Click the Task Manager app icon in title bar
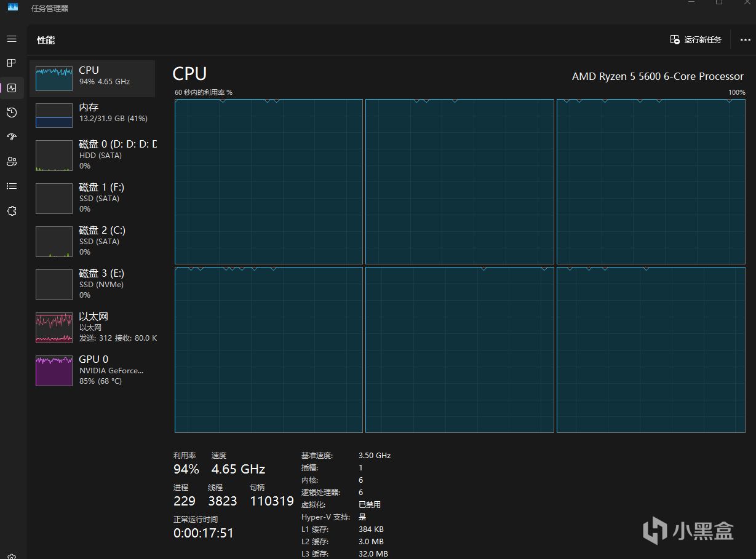The height and width of the screenshot is (559, 756). point(13,7)
